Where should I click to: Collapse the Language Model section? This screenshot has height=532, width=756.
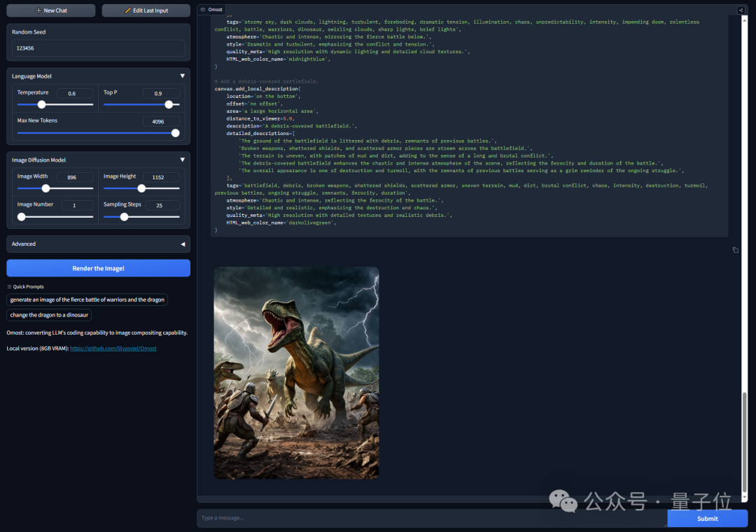click(x=182, y=76)
